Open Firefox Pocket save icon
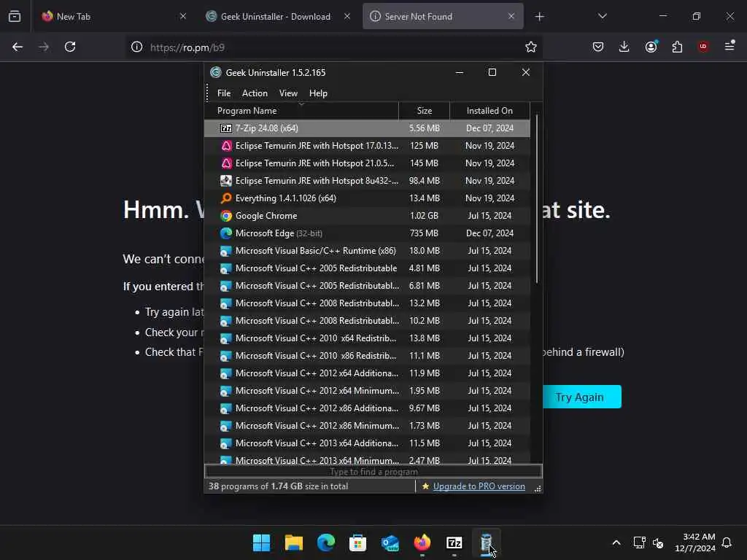Viewport: 747px width, 560px height. point(598,47)
